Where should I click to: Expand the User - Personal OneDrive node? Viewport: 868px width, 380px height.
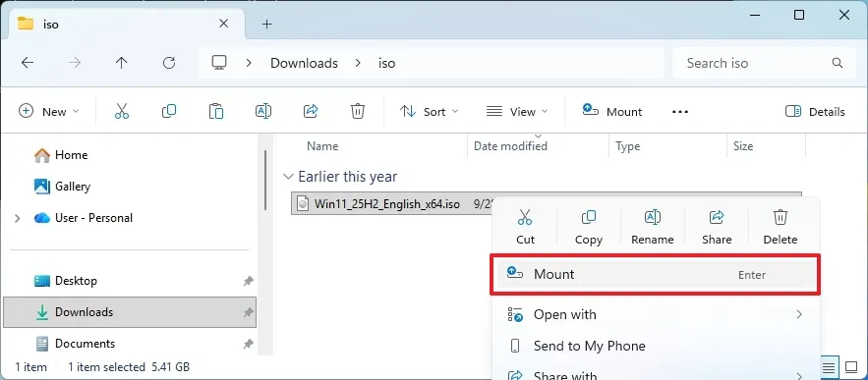[17, 218]
